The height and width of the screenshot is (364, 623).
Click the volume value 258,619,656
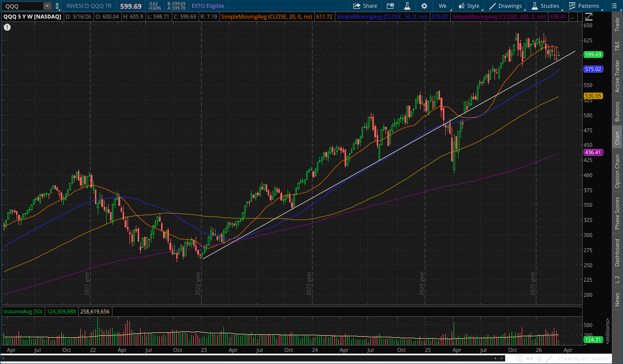pos(94,312)
